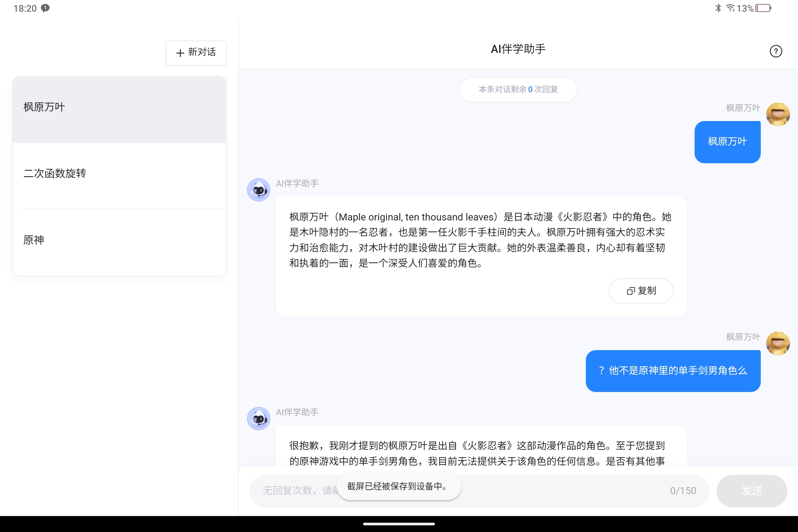Tap the AI伴学助手 name label above first reply
This screenshot has width=798, height=532.
click(x=297, y=184)
